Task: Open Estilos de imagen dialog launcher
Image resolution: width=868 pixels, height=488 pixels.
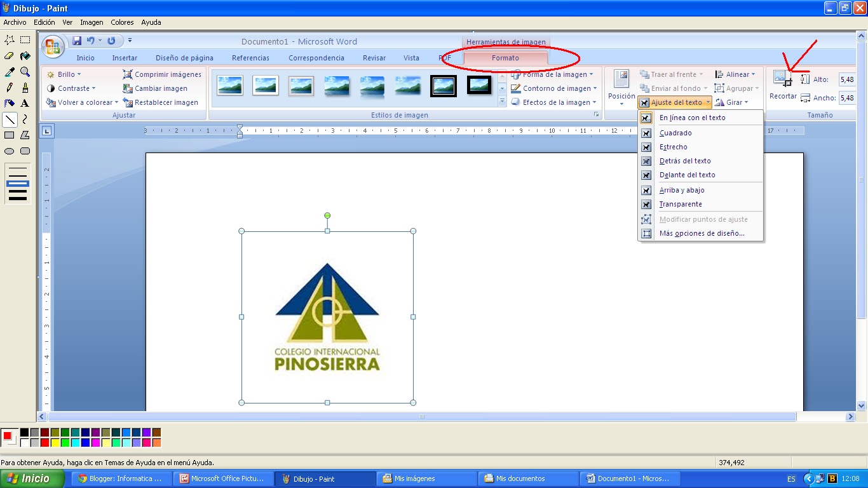Action: (x=596, y=115)
